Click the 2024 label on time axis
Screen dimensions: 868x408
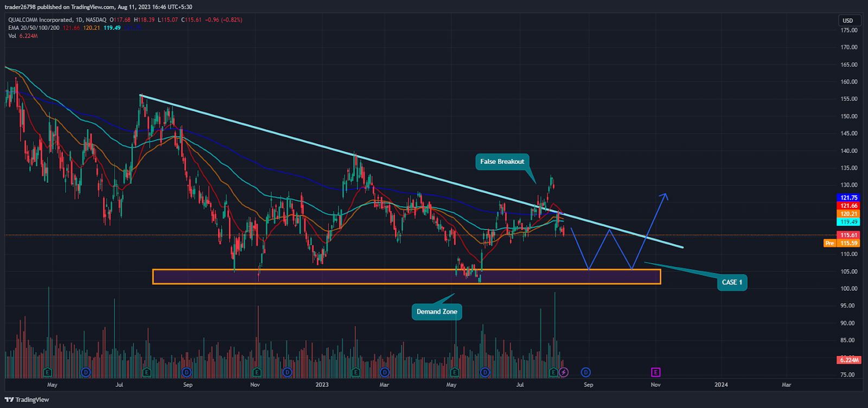point(721,385)
